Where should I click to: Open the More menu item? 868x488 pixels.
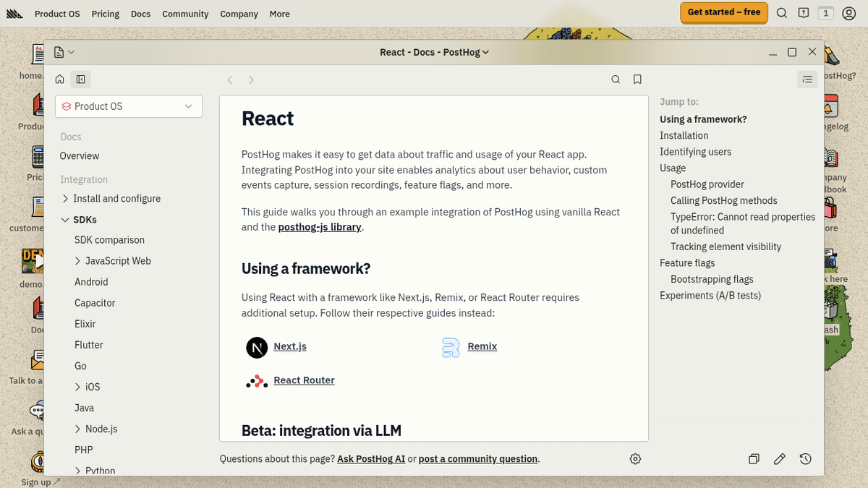pos(279,14)
